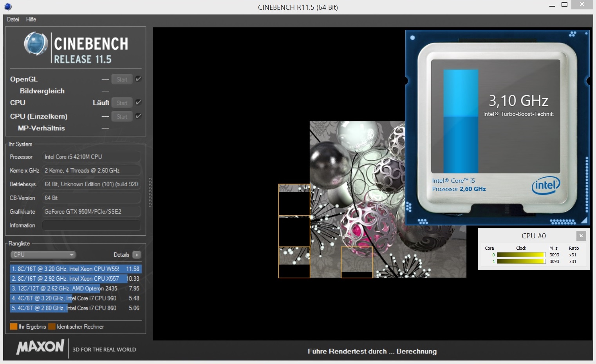The image size is (596, 364).
Task: Disable the CPU (Einzelkern) checkbox
Action: [x=138, y=116]
